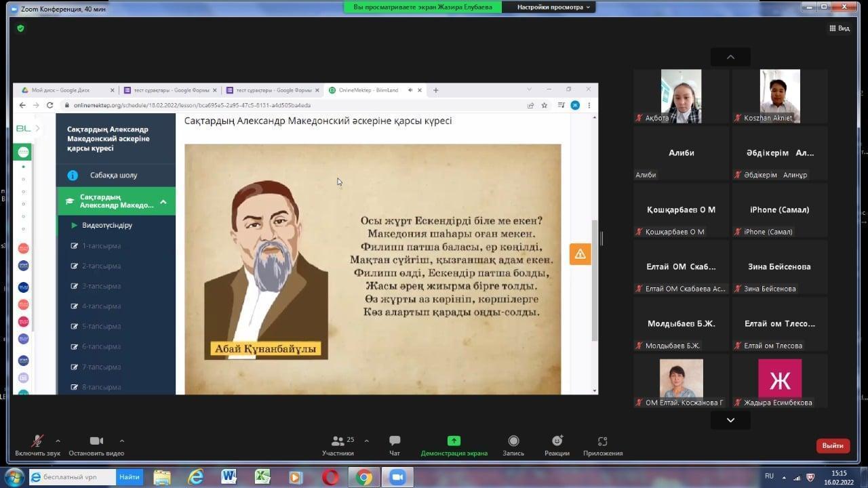Change gallery layout with Вид button
Image resolution: width=868 pixels, height=488 pixels.
(x=839, y=28)
